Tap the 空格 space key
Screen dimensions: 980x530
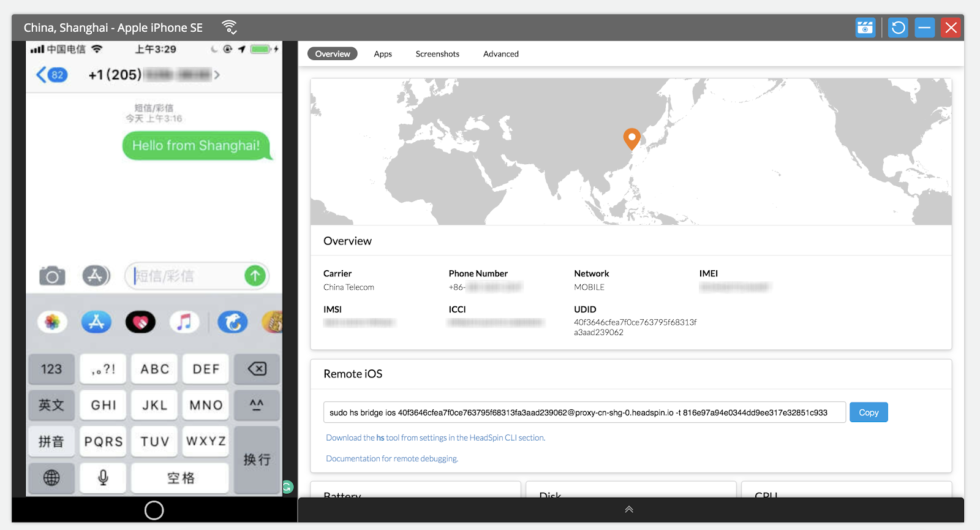[x=180, y=478]
